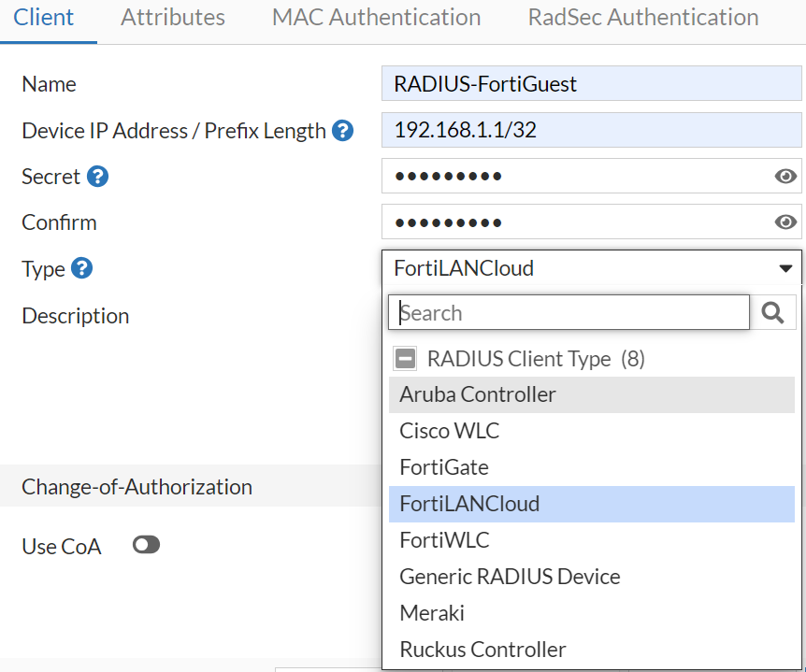Choose Cisco WLC client type
The width and height of the screenshot is (806, 672).
click(592, 431)
